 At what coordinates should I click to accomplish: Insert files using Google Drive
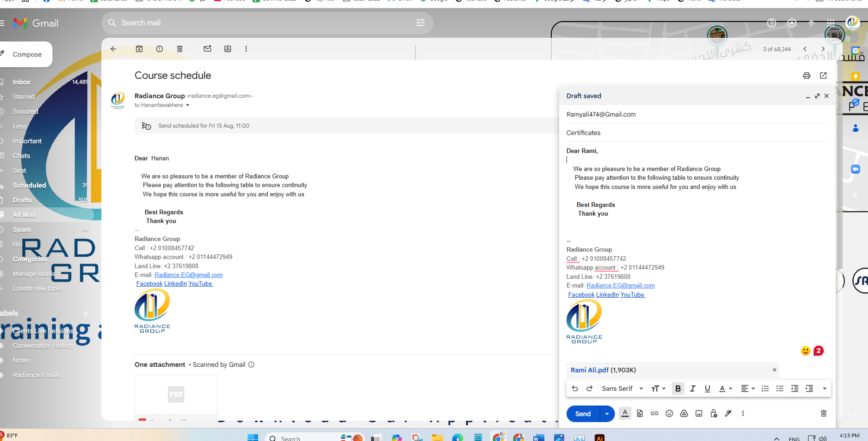tap(684, 413)
